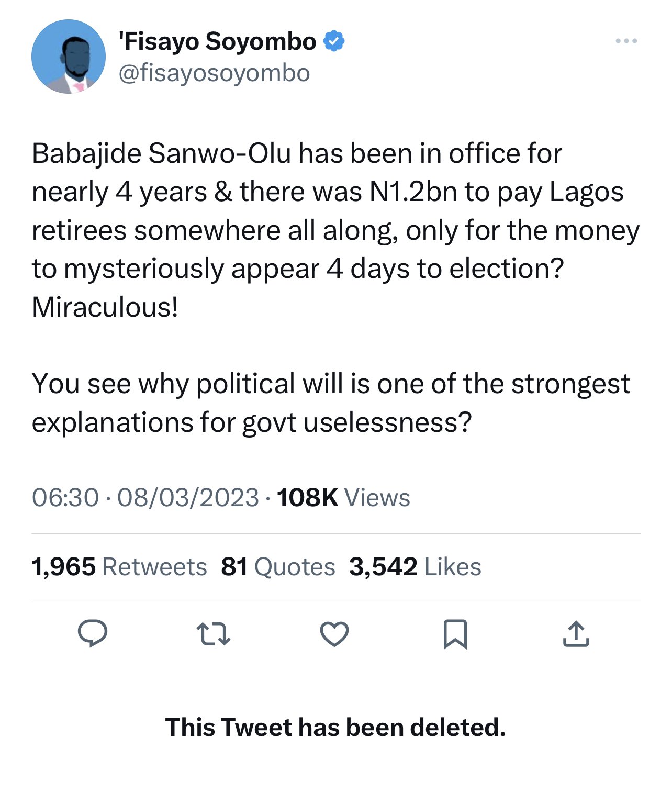Click the blue verified badge

(x=334, y=41)
